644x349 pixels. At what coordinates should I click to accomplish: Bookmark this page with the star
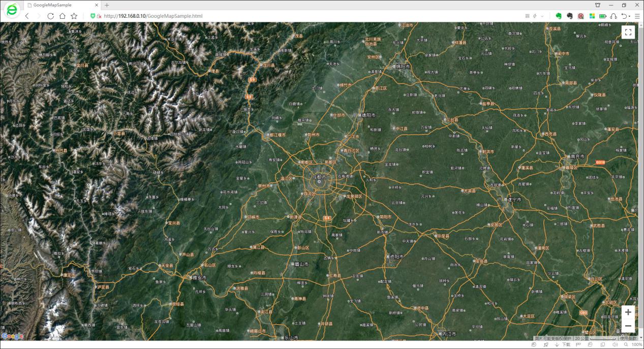pyautogui.click(x=74, y=16)
